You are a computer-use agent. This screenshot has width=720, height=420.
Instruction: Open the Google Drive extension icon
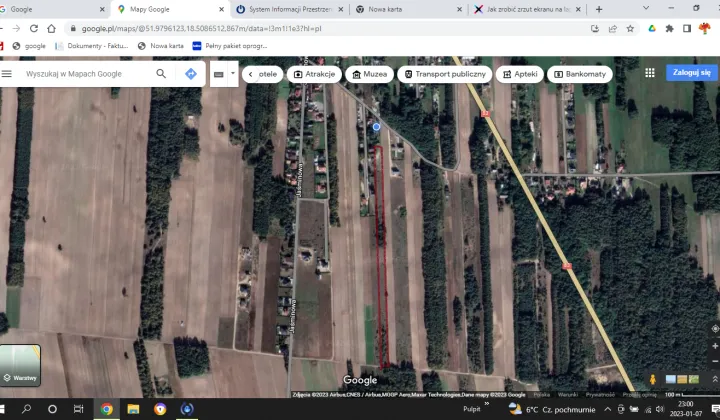point(652,28)
